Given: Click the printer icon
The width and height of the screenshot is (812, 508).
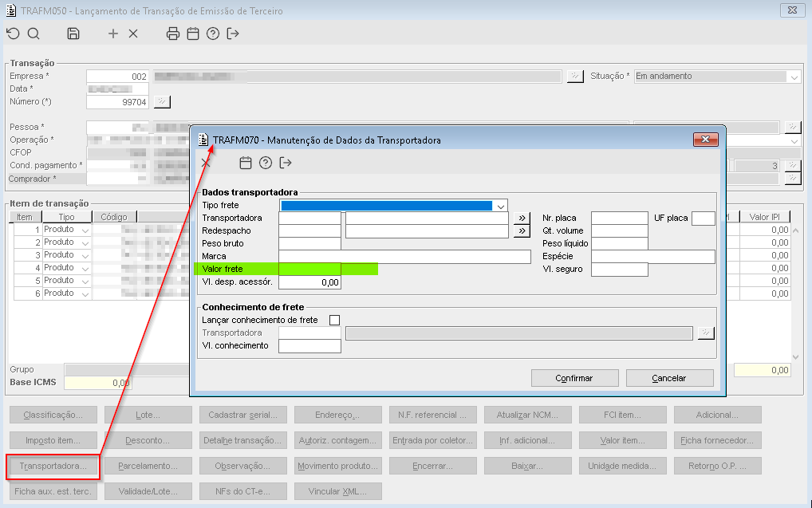Looking at the screenshot, I should tap(173, 33).
